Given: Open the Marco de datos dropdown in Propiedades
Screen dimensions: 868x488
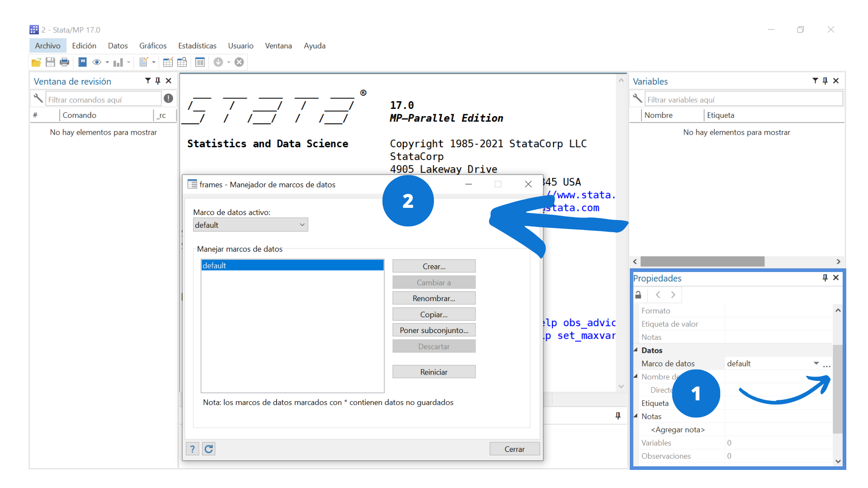Looking at the screenshot, I should [x=816, y=363].
